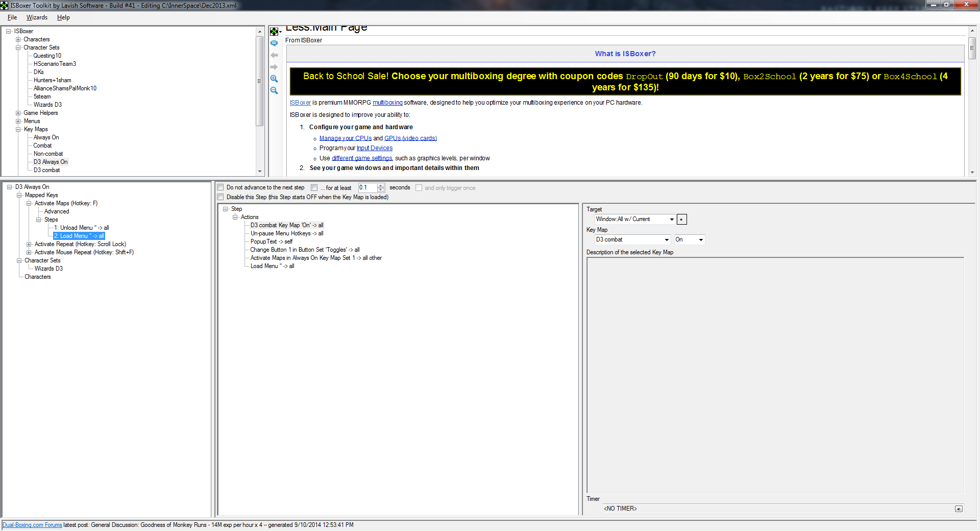Select 'Wizards D3' under bottom Character Sets
The image size is (980, 531).
coord(48,269)
